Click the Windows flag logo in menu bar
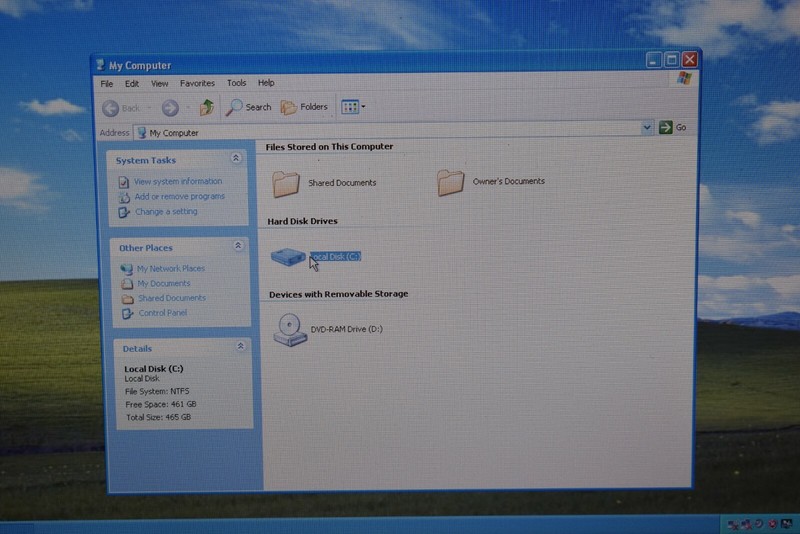800x534 pixels. [x=684, y=78]
